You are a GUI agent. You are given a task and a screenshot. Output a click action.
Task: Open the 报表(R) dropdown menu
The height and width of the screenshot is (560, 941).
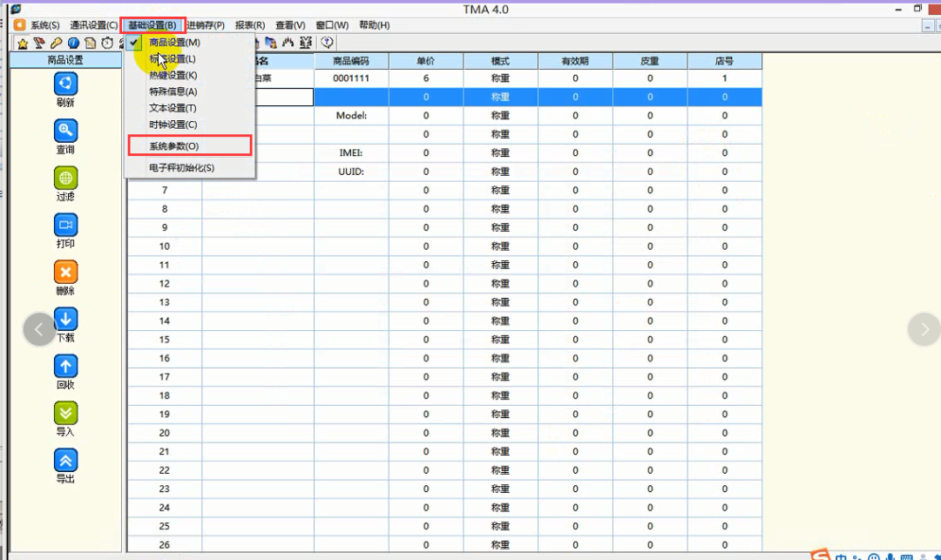click(250, 25)
